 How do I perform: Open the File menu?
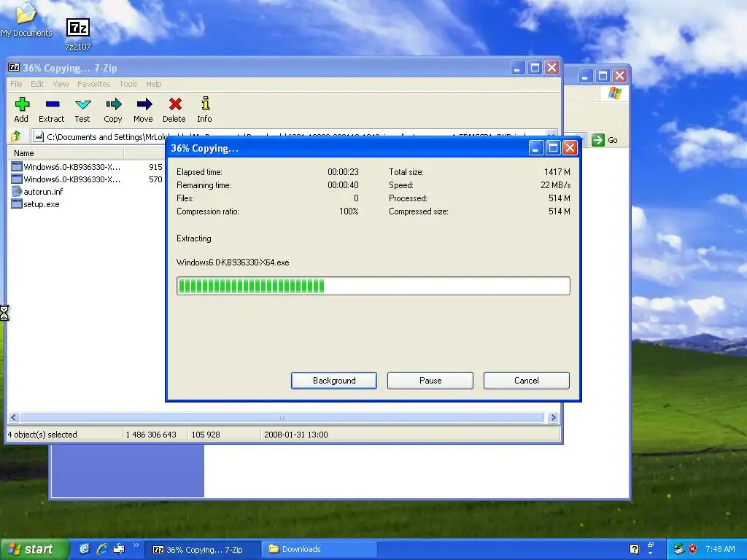(16, 84)
